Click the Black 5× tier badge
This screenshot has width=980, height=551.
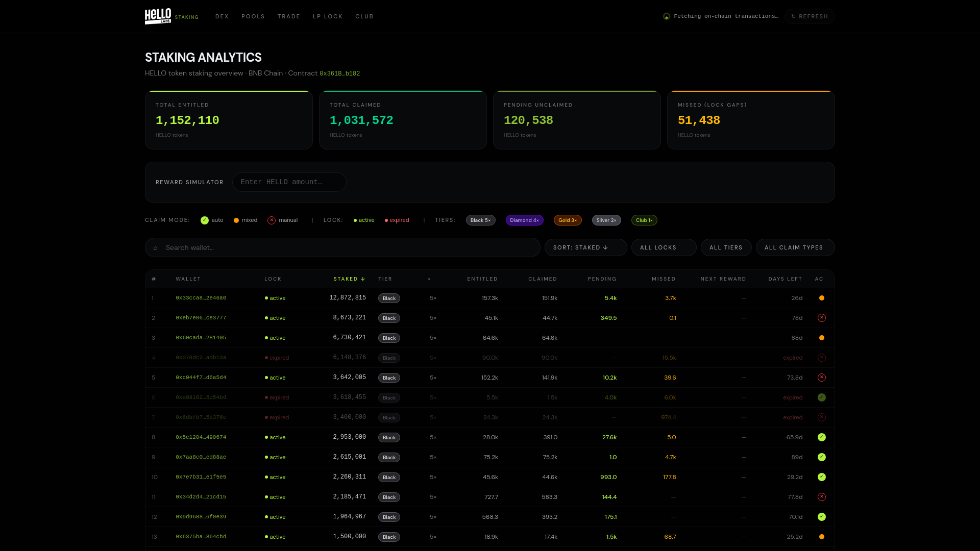click(480, 220)
